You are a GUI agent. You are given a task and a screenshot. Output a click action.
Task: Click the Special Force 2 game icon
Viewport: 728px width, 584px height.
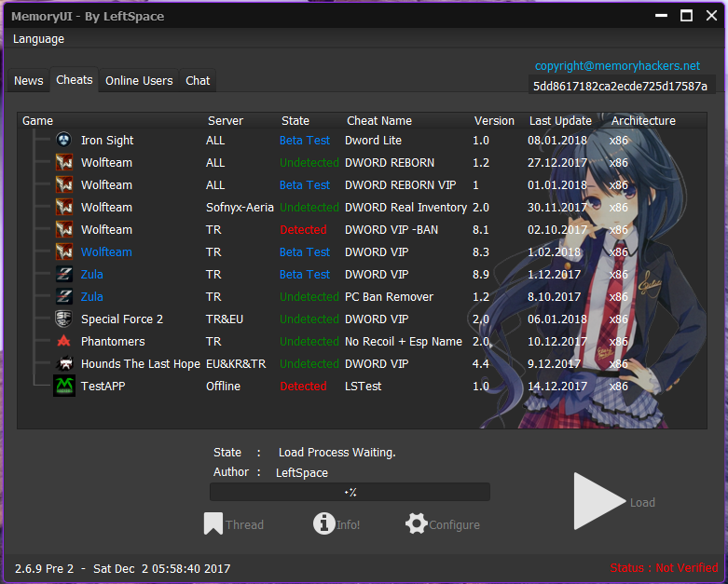coord(63,319)
